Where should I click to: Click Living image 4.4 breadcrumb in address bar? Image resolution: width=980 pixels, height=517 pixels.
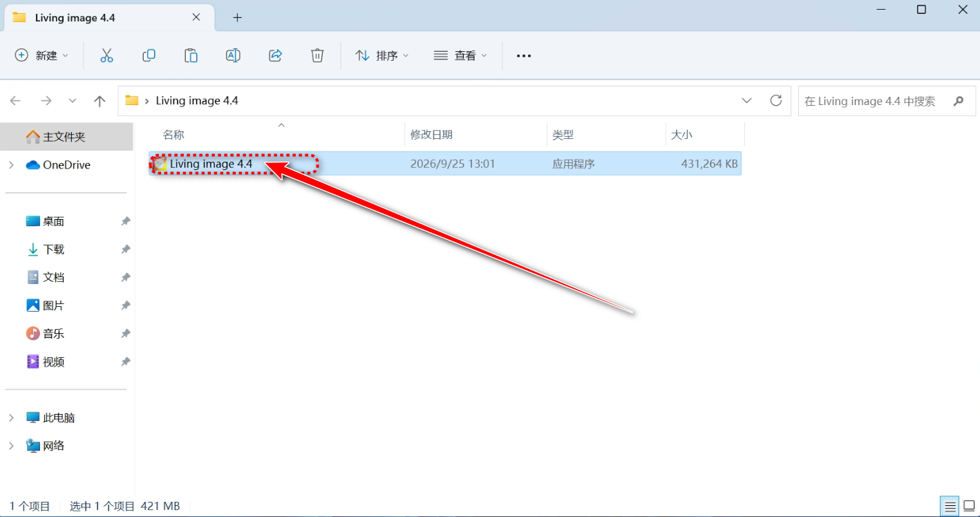pos(197,101)
